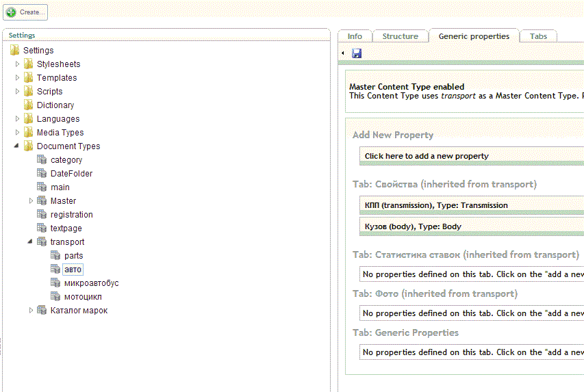
Task: Switch to the Info tab
Action: point(355,36)
